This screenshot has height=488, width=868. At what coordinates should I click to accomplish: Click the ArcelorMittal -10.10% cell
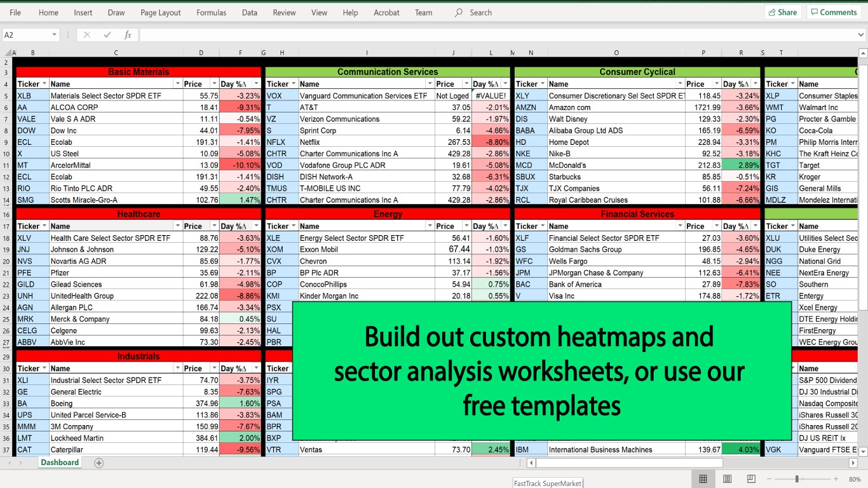(240, 165)
